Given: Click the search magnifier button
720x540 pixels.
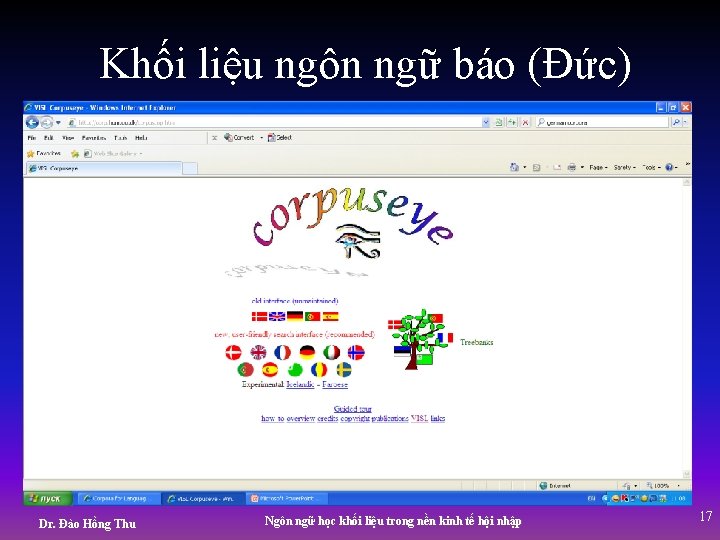Looking at the screenshot, I should coord(676,123).
